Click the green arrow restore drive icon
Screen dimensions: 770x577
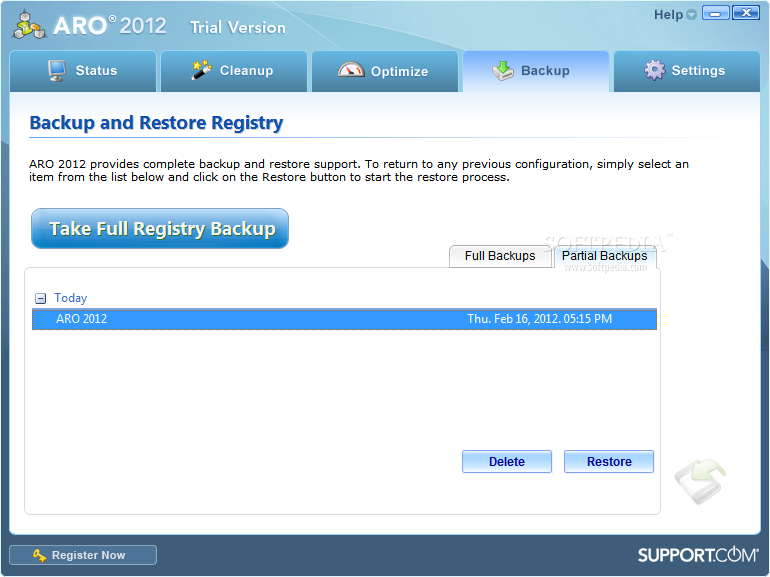(x=700, y=481)
